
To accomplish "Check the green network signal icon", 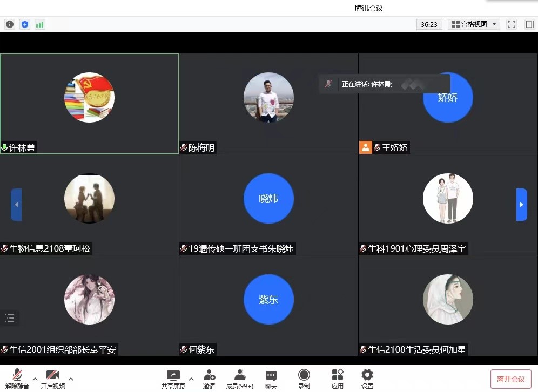I will tap(39, 24).
